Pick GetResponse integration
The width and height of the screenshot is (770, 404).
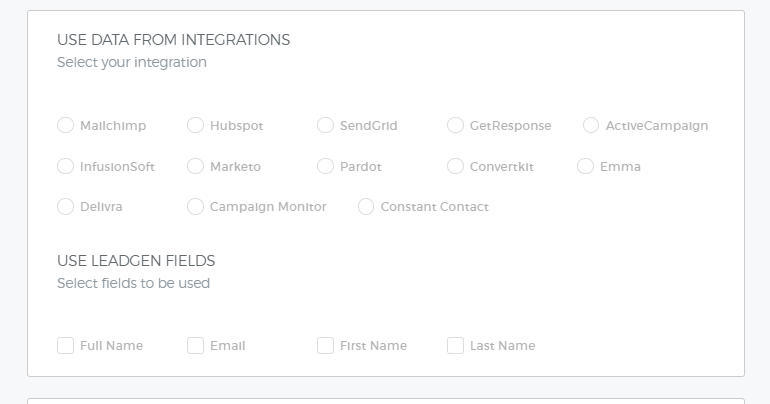(456, 125)
